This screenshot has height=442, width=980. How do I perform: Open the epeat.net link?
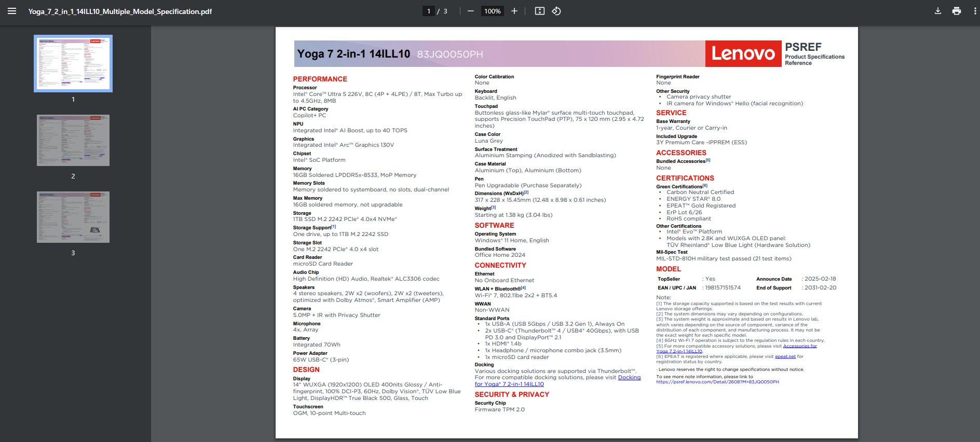pos(785,356)
